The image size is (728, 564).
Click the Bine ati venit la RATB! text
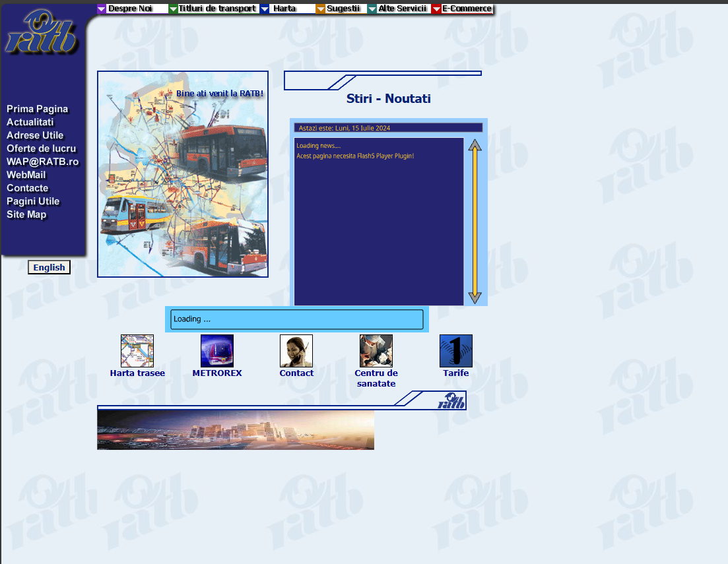tap(220, 93)
